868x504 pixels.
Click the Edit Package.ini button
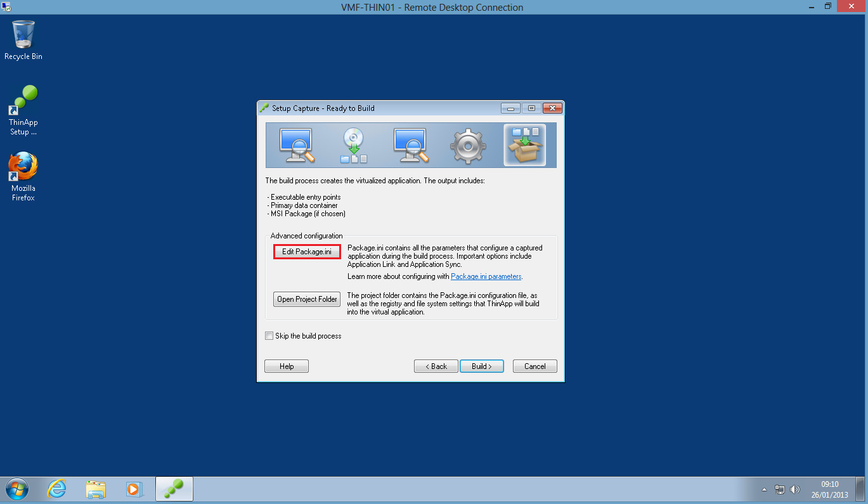(307, 252)
